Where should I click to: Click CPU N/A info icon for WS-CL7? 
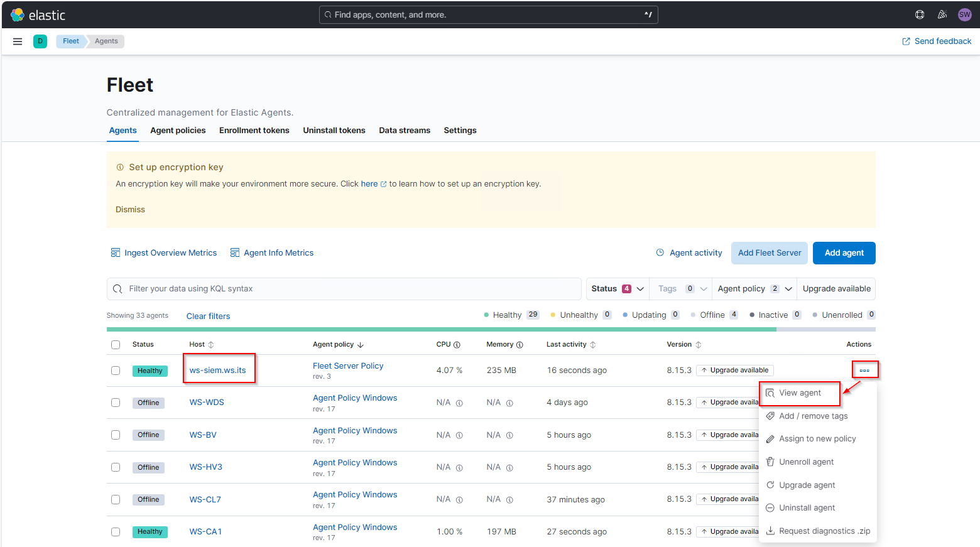459,500
